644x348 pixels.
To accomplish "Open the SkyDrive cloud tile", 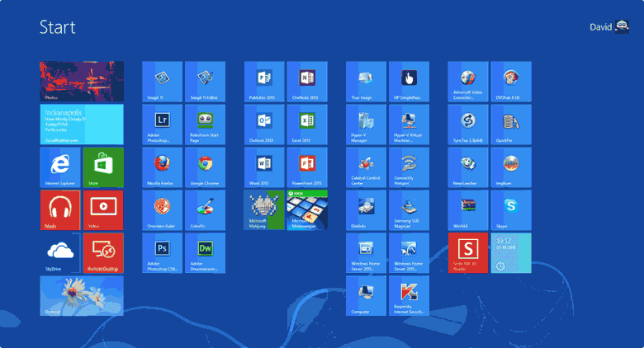I will point(60,253).
